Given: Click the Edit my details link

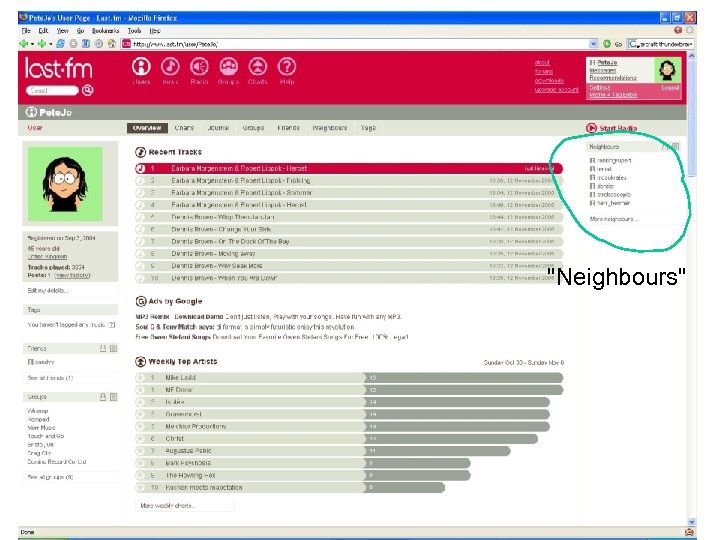Looking at the screenshot, I should (x=48, y=291).
